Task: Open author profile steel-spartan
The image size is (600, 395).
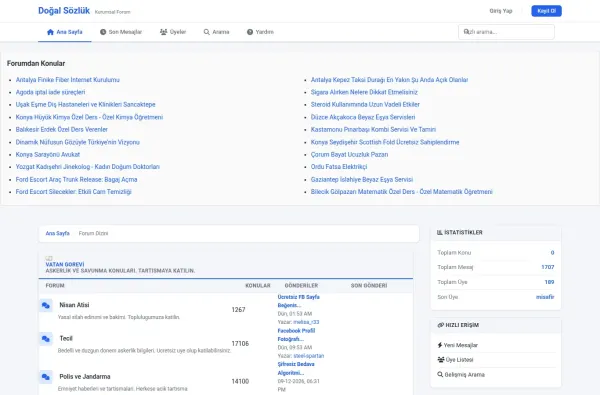Action: point(308,356)
